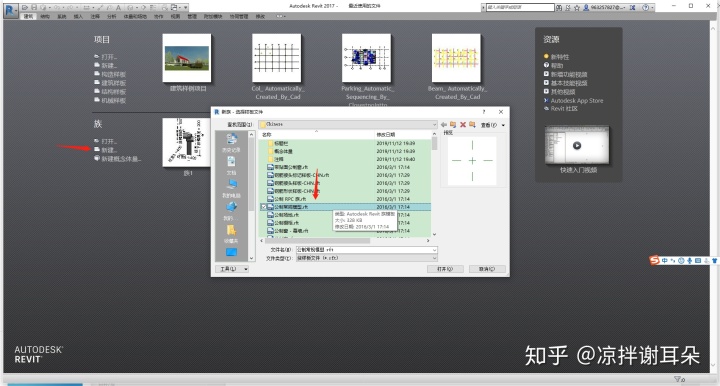Open the recent family file thumbnail
The image size is (720, 386).
[186, 143]
